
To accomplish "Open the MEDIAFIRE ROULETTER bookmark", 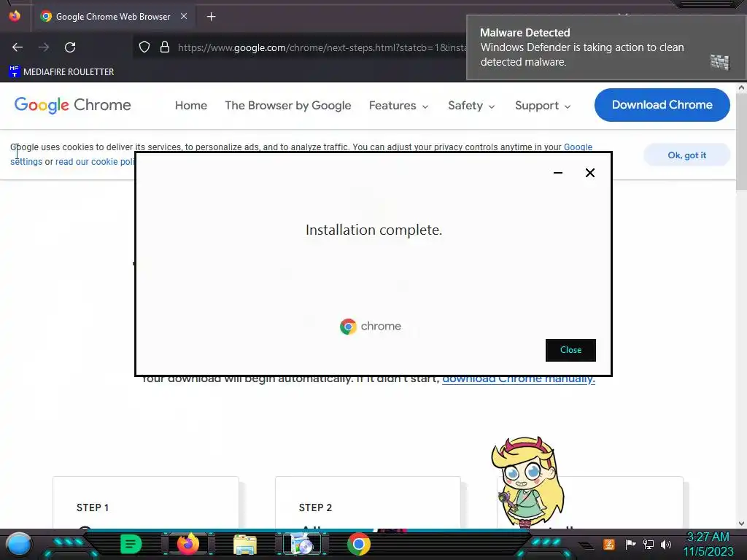I will pyautogui.click(x=61, y=72).
